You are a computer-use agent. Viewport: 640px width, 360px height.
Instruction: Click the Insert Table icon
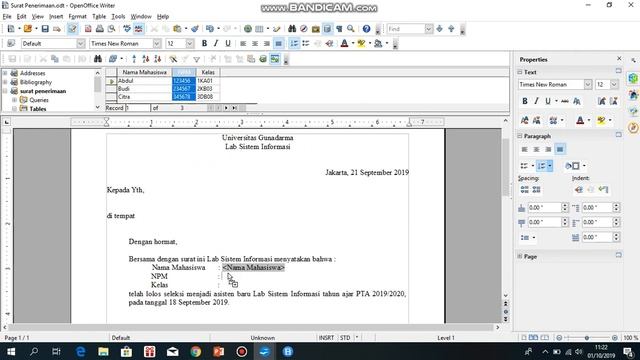click(x=259, y=29)
